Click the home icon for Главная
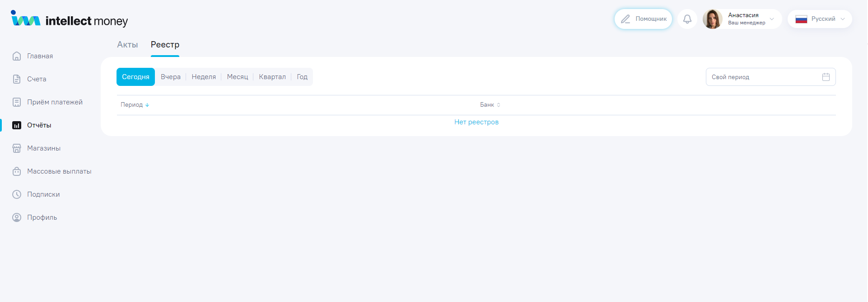The width and height of the screenshot is (868, 302). pos(17,56)
